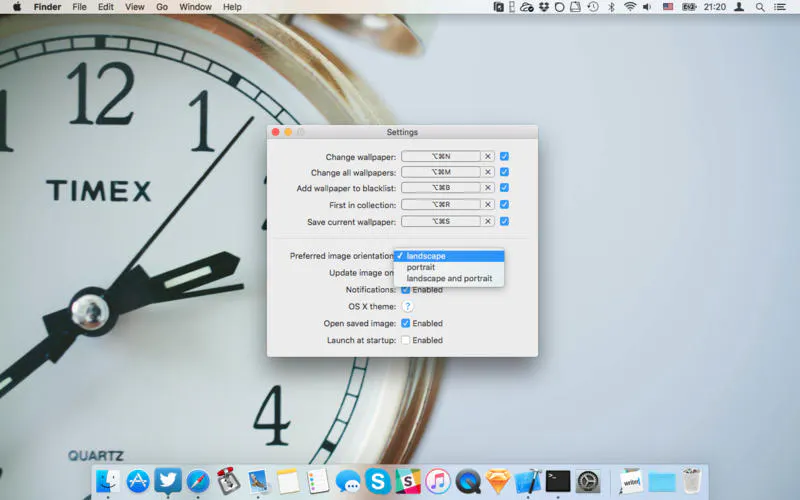This screenshot has height=500, width=800.
Task: Open the Go menu
Action: click(162, 7)
